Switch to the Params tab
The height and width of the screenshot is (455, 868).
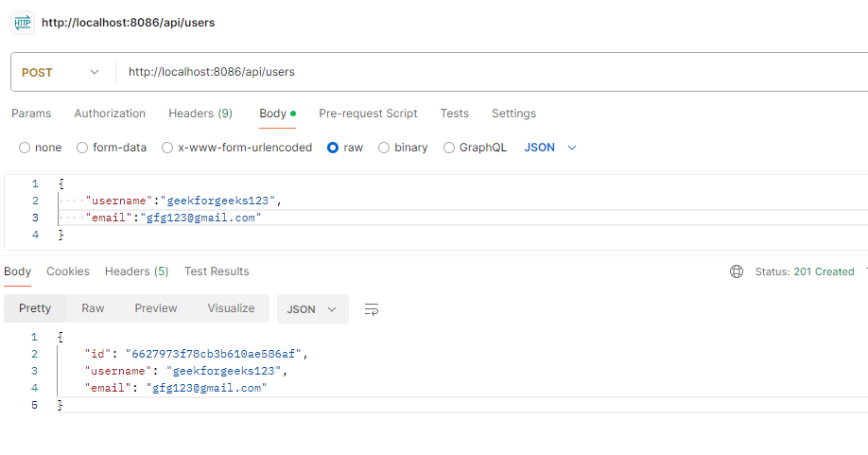coord(31,114)
